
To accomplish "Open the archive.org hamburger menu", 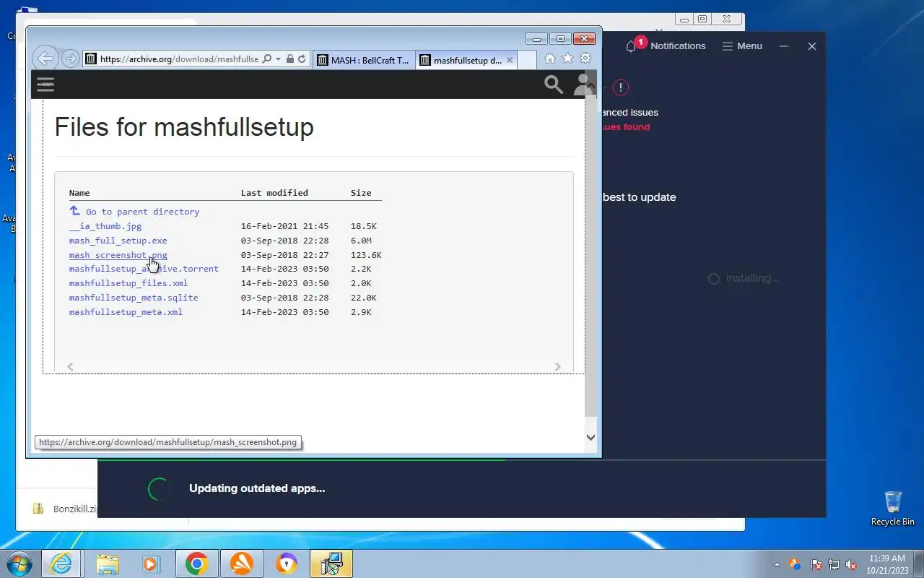I will (x=45, y=85).
